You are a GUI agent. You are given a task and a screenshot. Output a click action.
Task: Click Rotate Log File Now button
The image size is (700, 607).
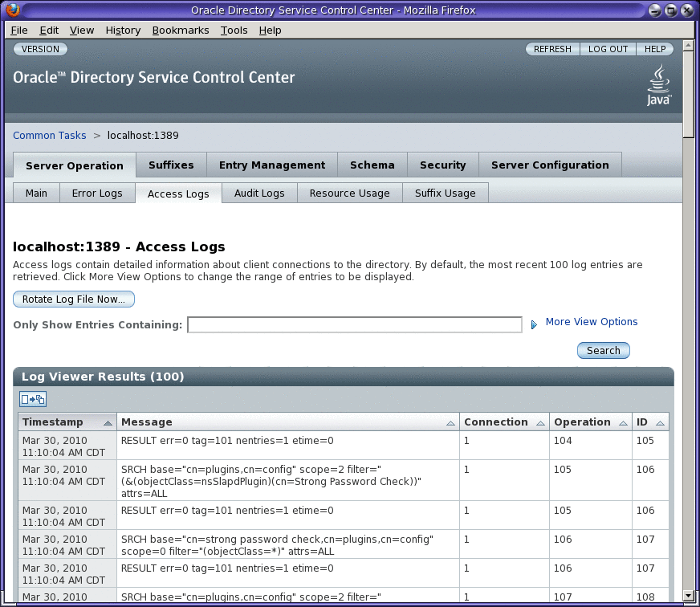74,299
